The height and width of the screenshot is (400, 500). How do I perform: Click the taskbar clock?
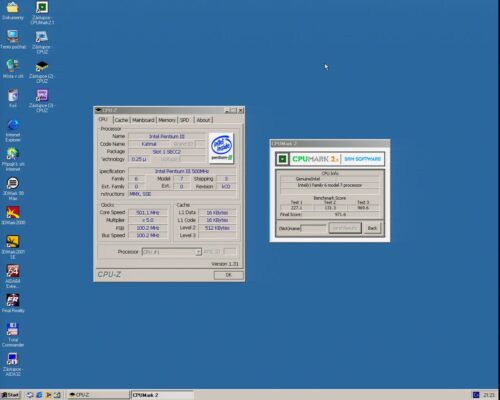(x=489, y=395)
